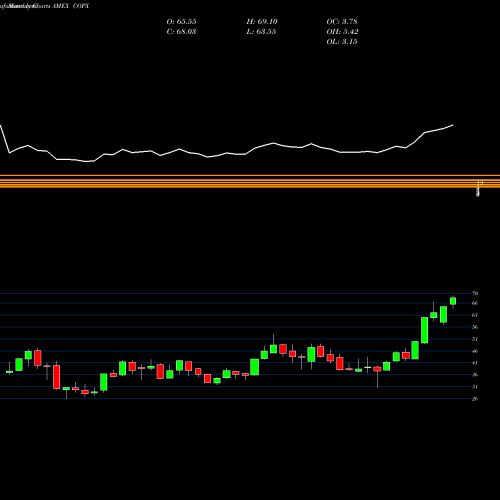Screen dimensions: 500x500
Task: Click the open price value O: 65.55
Action: [x=181, y=22]
